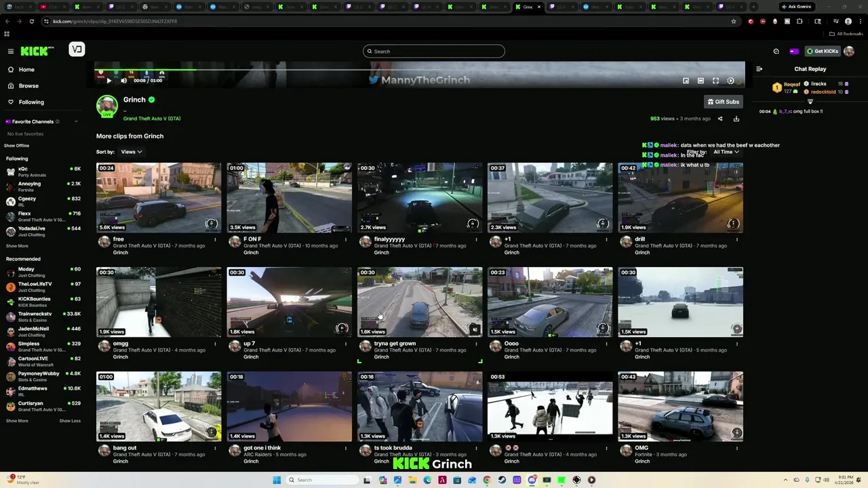Open the chat/notification icon in the header
The height and width of the screenshot is (488, 868).
776,52
